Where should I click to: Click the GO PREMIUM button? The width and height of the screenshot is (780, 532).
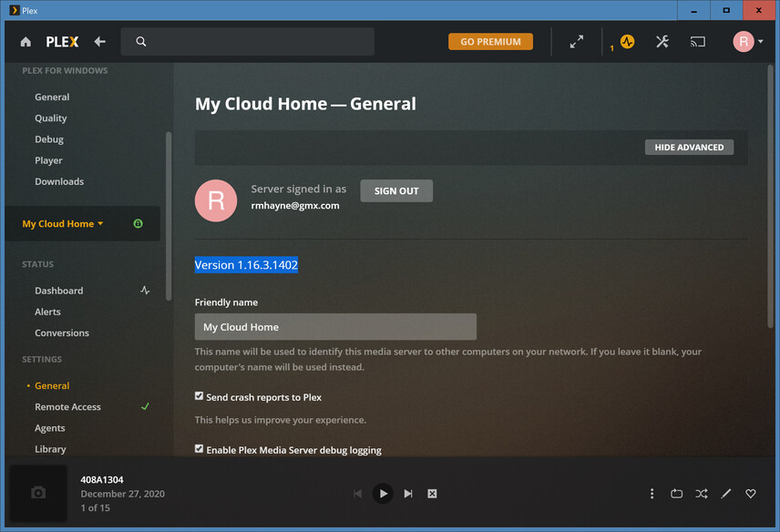point(490,42)
